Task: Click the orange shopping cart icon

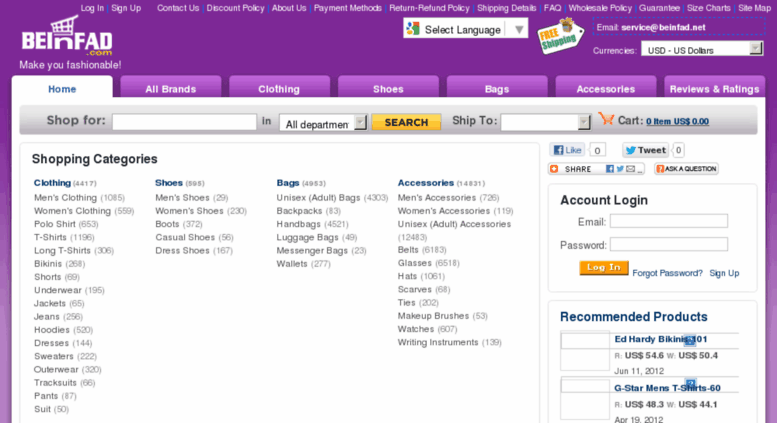Action: [x=606, y=119]
